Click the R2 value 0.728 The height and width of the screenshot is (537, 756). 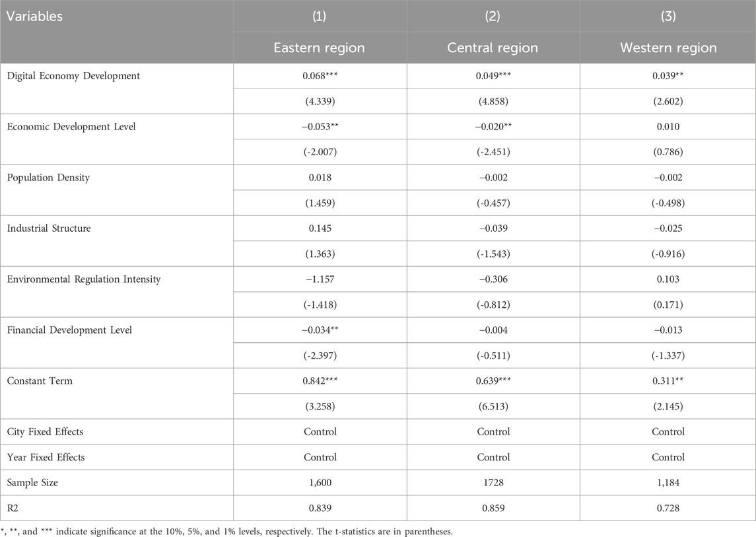[x=668, y=508]
